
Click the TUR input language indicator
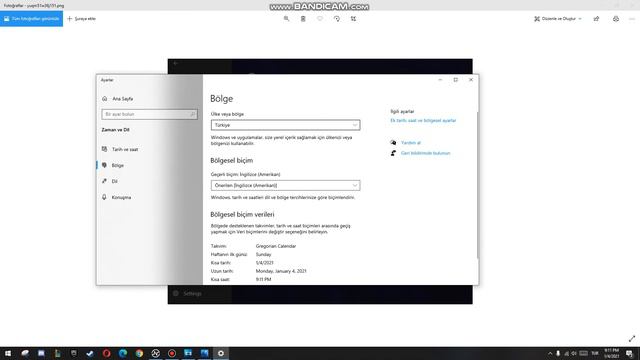(x=595, y=353)
